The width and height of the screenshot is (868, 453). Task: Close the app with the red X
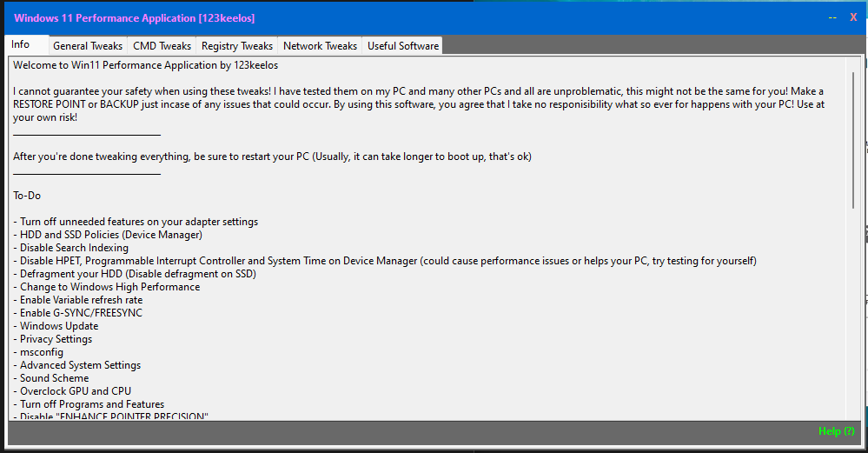coord(853,17)
